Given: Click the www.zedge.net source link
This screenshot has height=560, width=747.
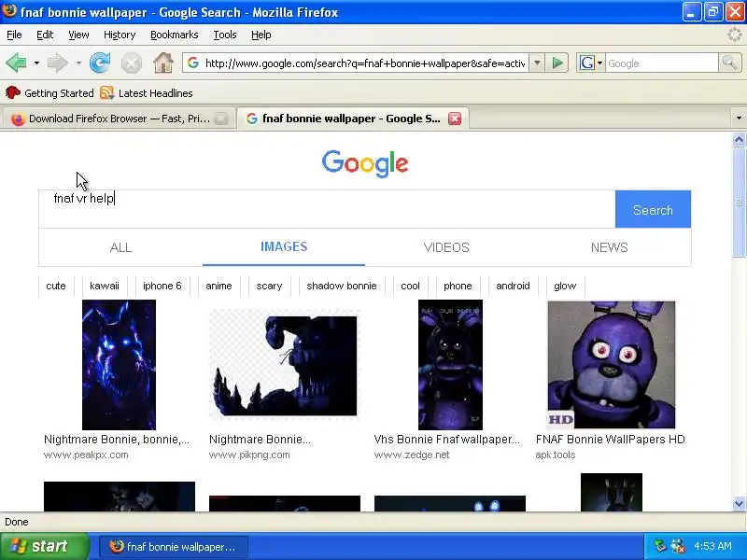Looking at the screenshot, I should 412,455.
